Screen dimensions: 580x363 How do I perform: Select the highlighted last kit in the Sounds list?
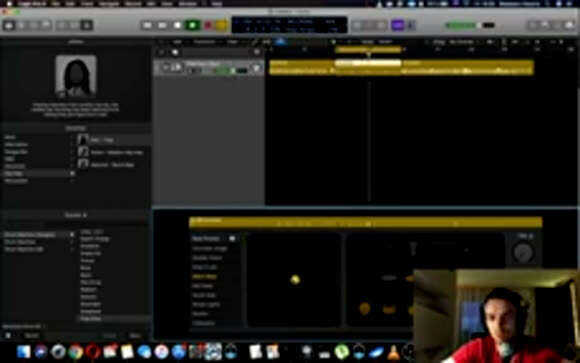point(114,319)
